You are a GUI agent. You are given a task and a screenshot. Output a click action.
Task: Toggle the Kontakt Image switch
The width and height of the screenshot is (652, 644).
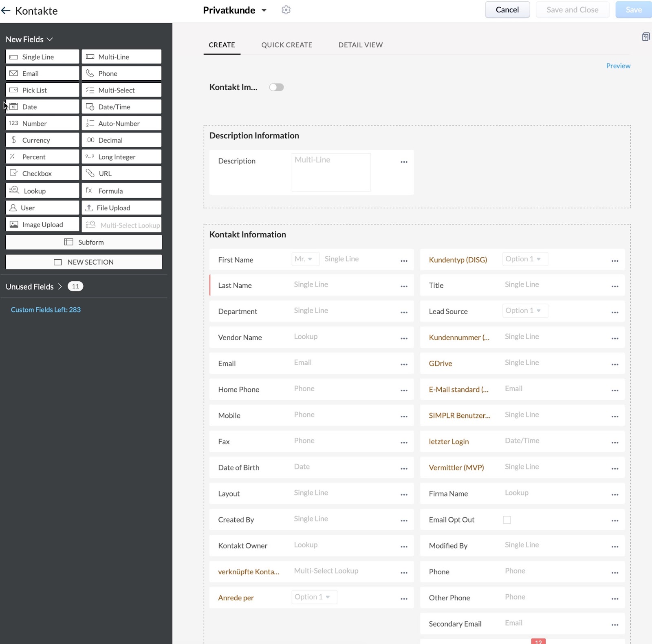[276, 87]
